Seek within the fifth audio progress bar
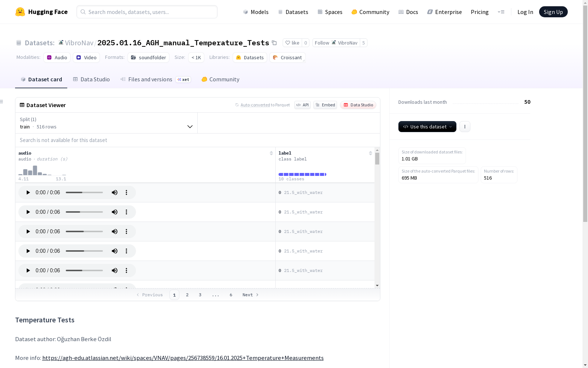Image resolution: width=588 pixels, height=368 pixels. [x=84, y=270]
